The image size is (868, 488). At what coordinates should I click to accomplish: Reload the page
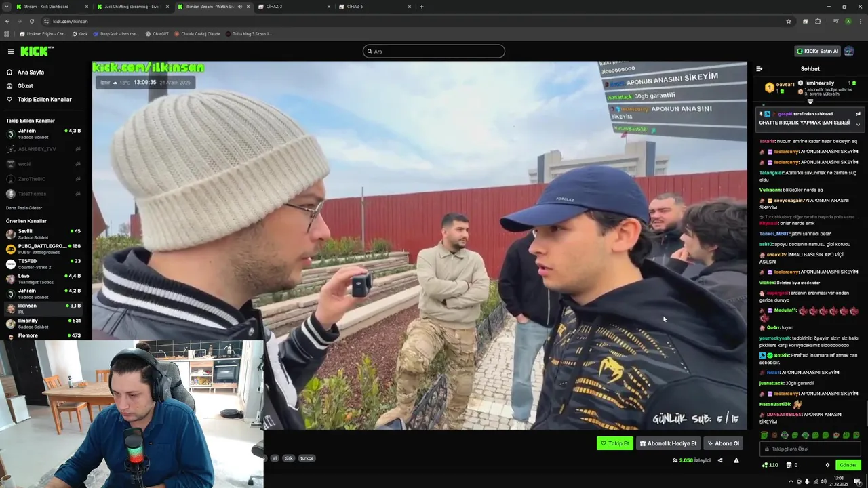pos(31,21)
